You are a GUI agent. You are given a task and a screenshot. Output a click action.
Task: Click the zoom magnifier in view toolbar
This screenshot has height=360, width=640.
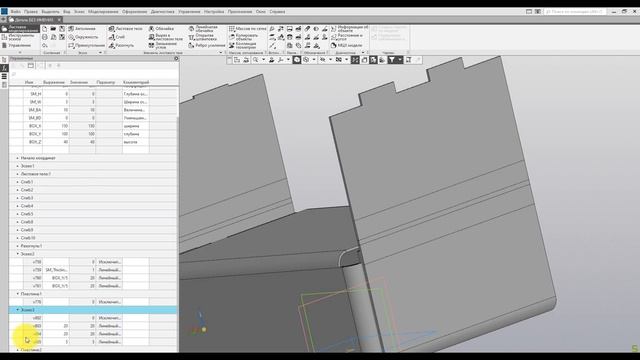coord(256,60)
